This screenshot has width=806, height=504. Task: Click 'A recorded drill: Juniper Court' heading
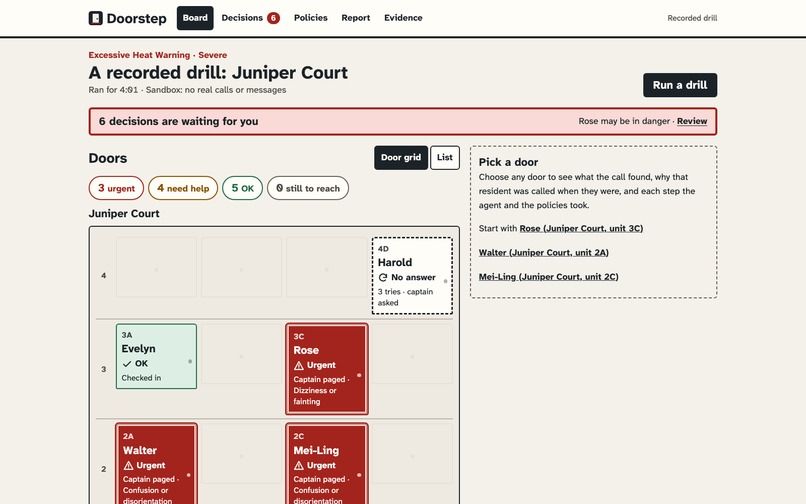(218, 73)
